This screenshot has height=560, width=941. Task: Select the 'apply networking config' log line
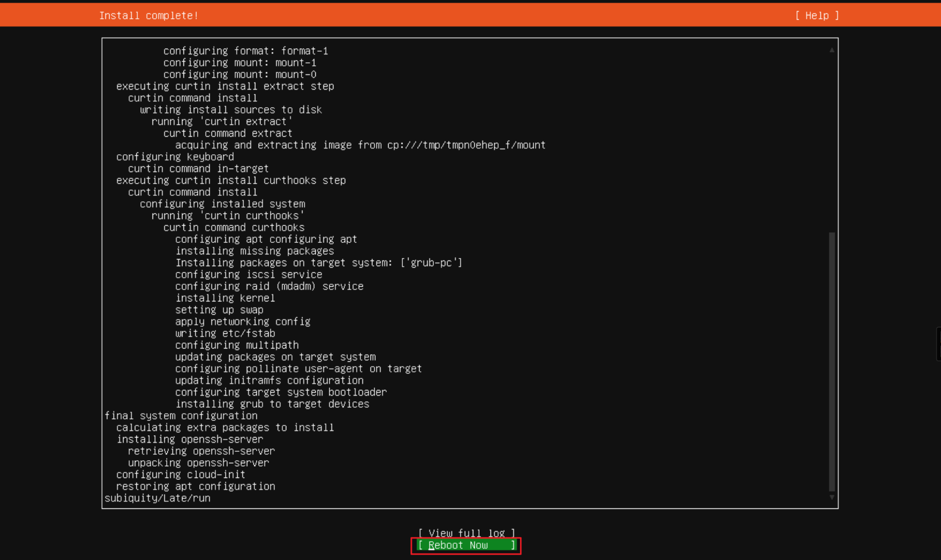pos(243,321)
